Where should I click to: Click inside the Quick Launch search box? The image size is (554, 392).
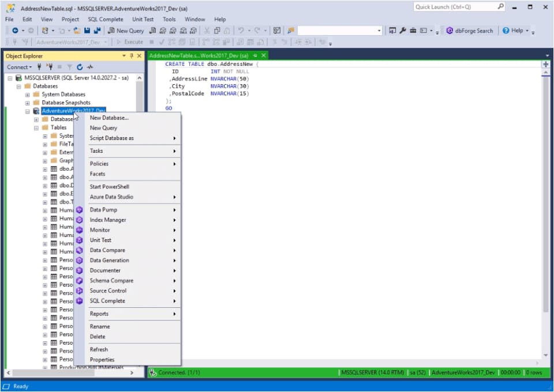point(456,6)
